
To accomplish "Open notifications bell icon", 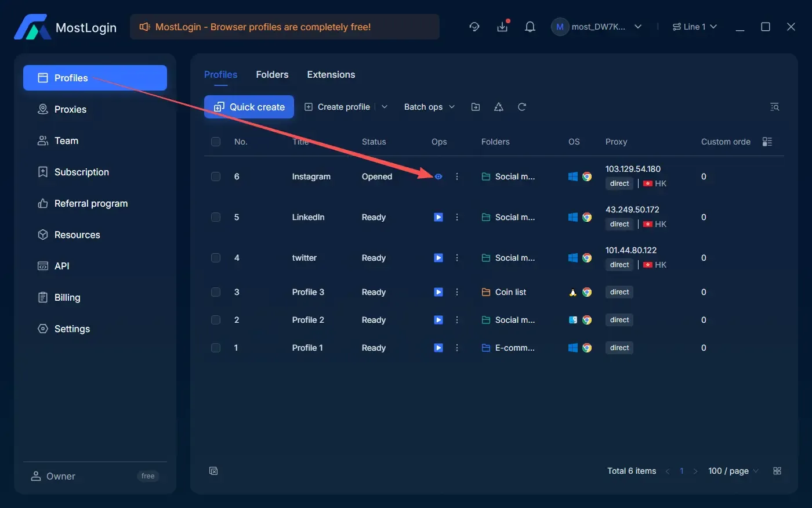I will [x=530, y=27].
